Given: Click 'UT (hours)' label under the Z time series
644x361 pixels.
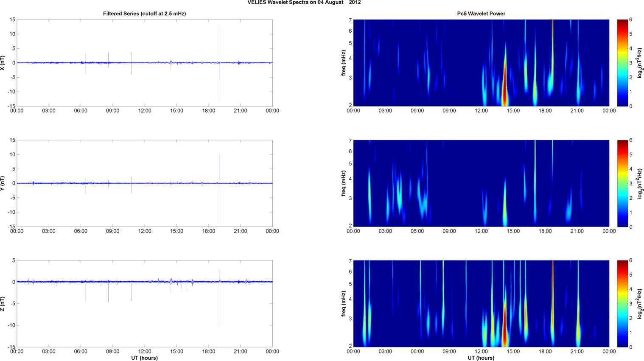Looking at the screenshot, I should [144, 358].
